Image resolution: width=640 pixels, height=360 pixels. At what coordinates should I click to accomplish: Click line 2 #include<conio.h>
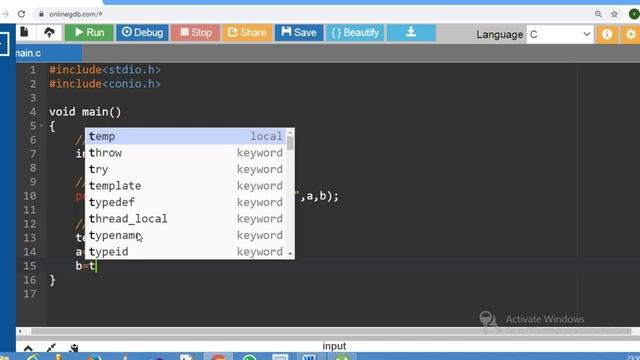click(105, 84)
